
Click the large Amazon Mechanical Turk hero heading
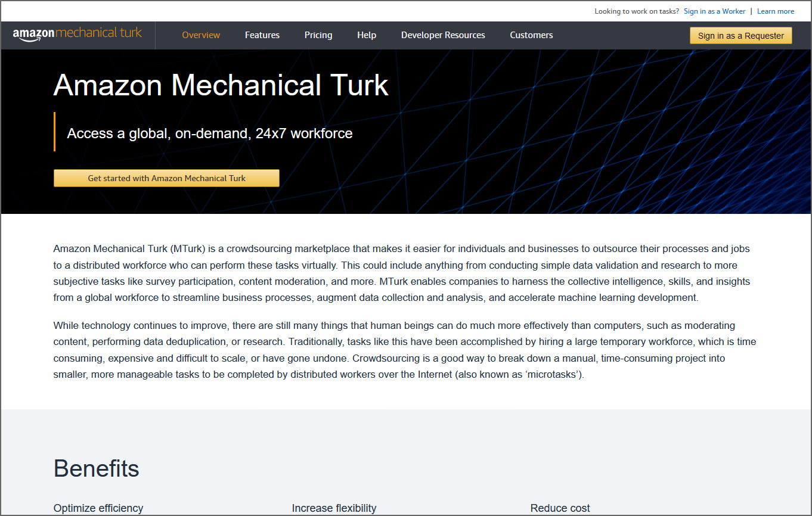221,85
